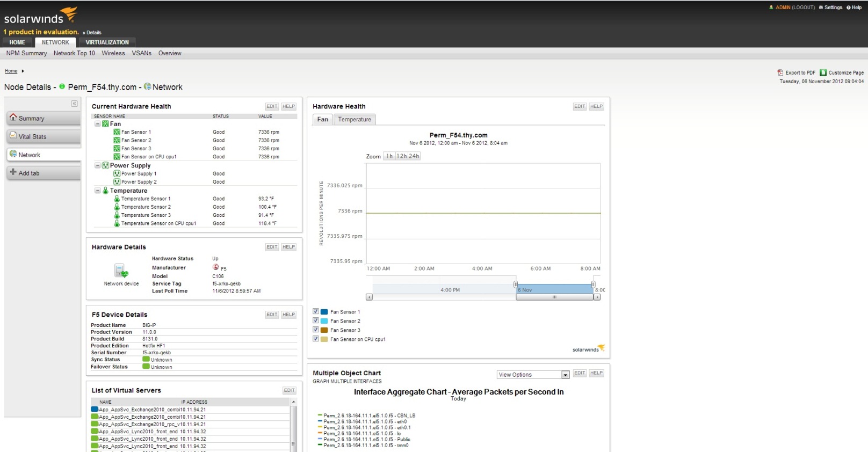The height and width of the screenshot is (452, 868).
Task: Click the Customize Page icon
Action: (823, 72)
